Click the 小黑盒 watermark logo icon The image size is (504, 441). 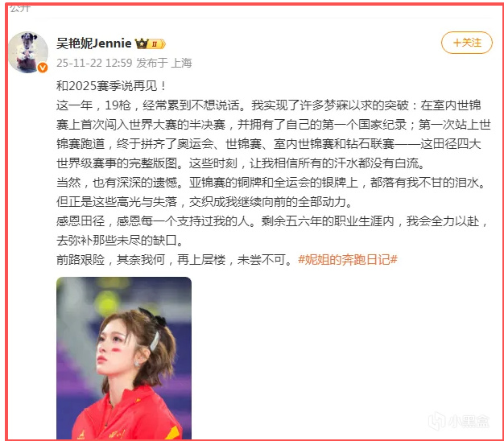click(437, 420)
